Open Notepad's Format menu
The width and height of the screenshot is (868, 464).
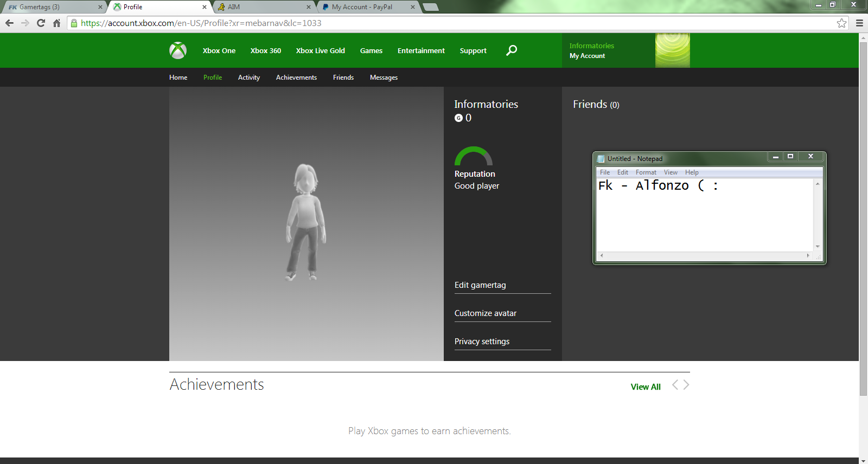tap(646, 172)
